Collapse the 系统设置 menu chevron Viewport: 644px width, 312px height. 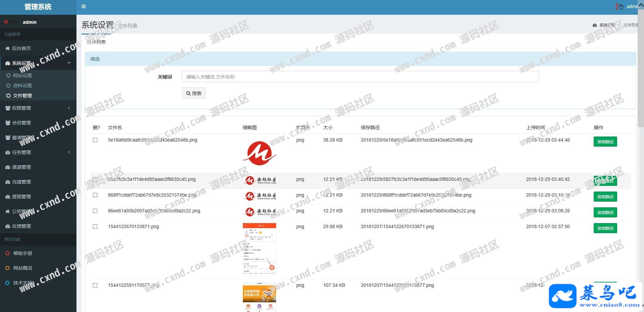click(x=69, y=63)
